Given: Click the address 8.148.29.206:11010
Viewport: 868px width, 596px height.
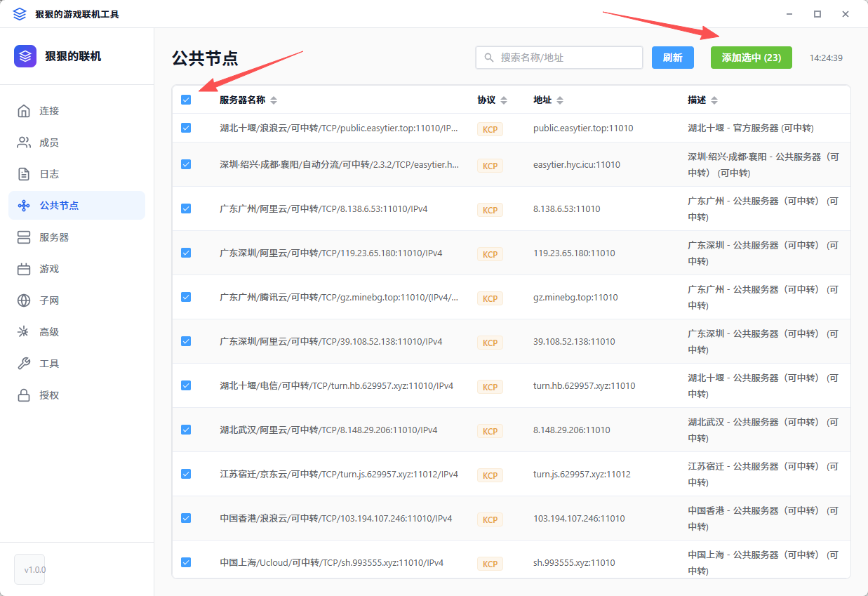Looking at the screenshot, I should (x=572, y=430).
